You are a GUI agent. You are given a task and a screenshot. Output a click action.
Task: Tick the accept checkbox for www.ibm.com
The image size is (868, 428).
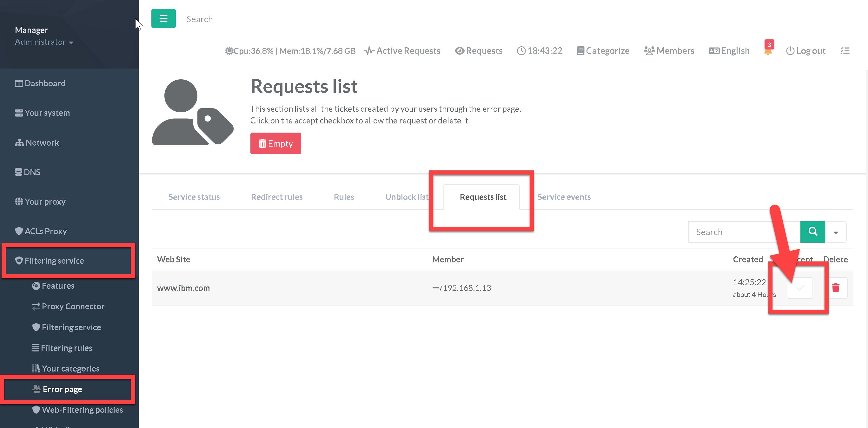[800, 288]
